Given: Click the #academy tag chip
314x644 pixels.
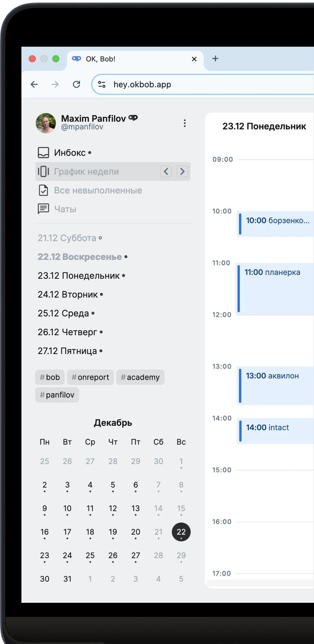Looking at the screenshot, I should point(140,377).
